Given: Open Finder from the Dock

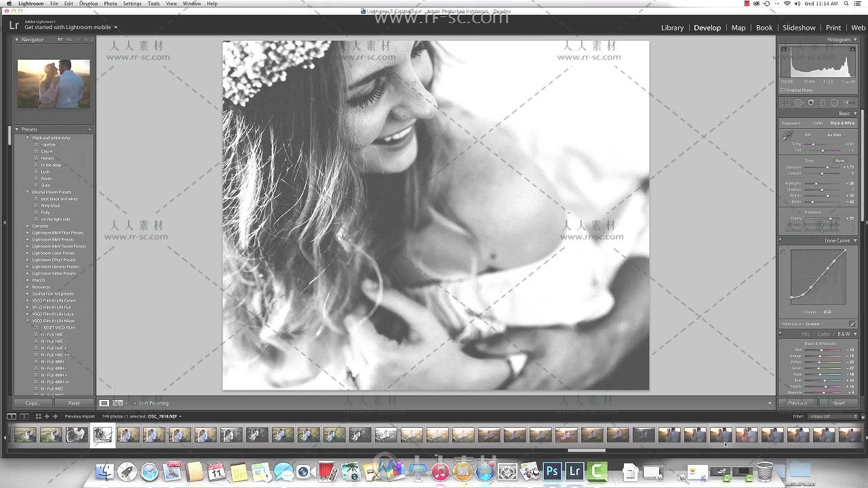Looking at the screenshot, I should coord(104,471).
